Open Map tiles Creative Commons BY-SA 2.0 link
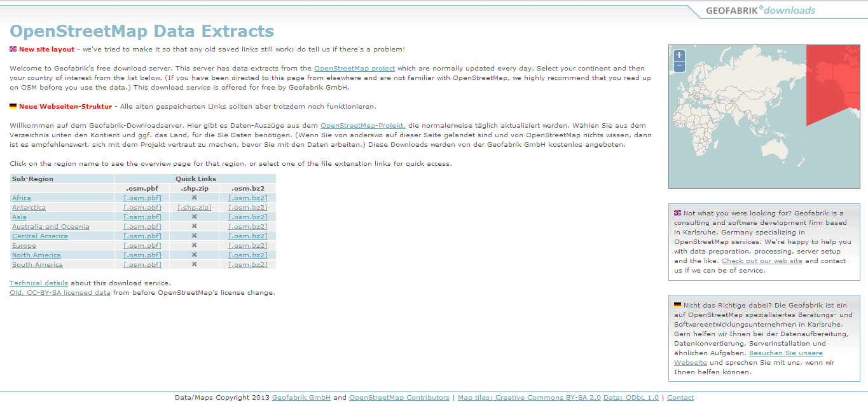The width and height of the screenshot is (868, 413). tap(529, 398)
